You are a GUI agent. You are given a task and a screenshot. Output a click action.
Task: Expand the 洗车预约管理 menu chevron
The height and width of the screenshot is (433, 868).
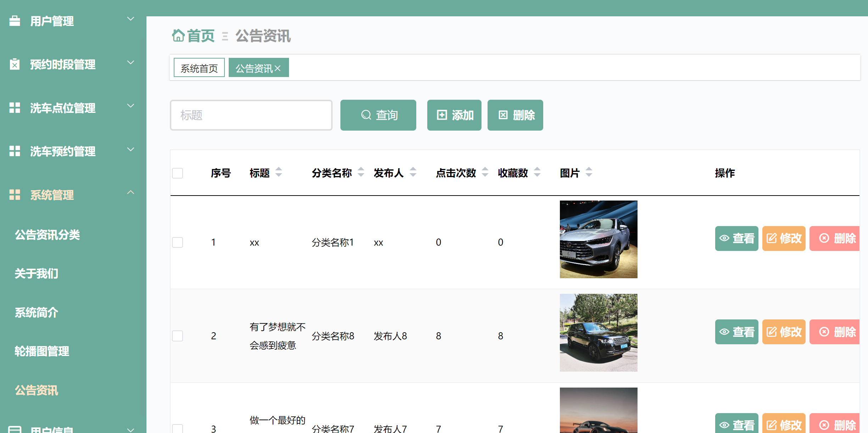131,149
